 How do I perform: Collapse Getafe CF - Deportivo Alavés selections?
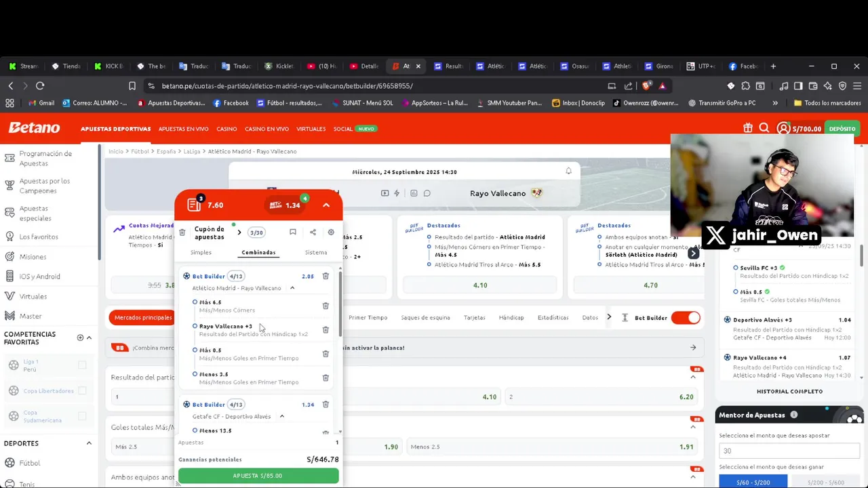(x=282, y=416)
